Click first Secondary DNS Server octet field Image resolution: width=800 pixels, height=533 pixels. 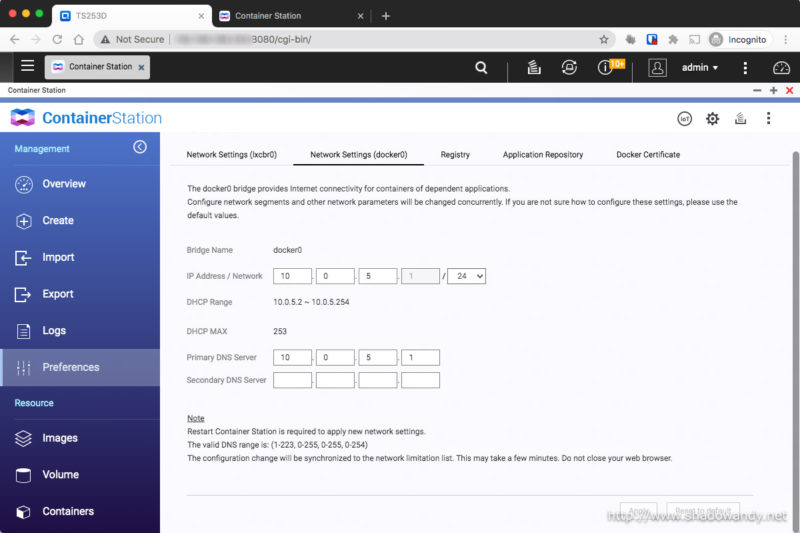pyautogui.click(x=292, y=380)
